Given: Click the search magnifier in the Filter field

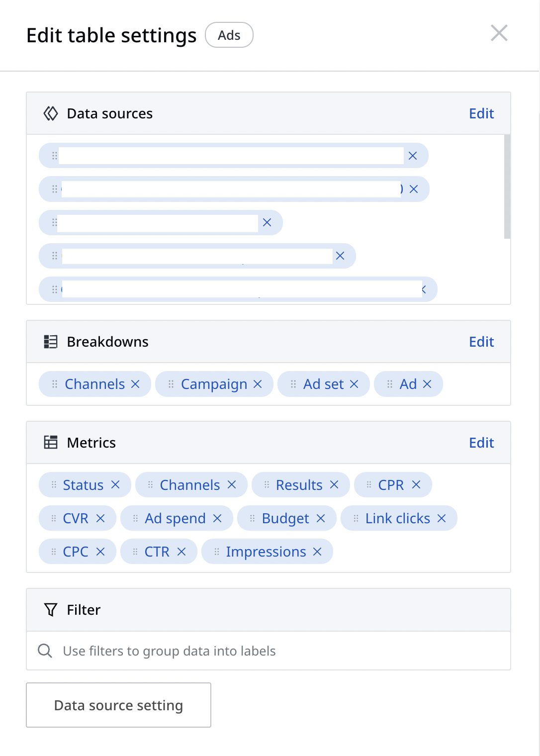Looking at the screenshot, I should [44, 651].
